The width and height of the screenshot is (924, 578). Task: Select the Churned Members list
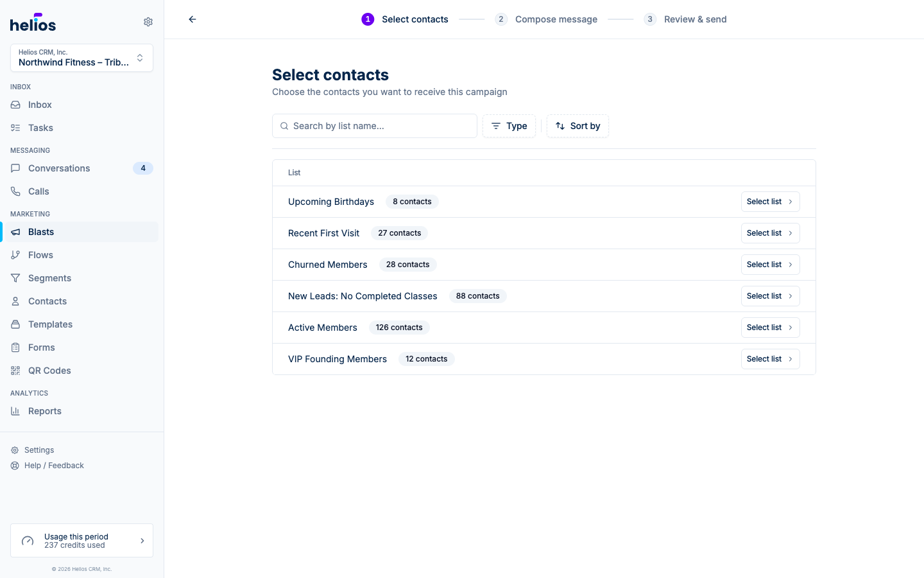[770, 265]
